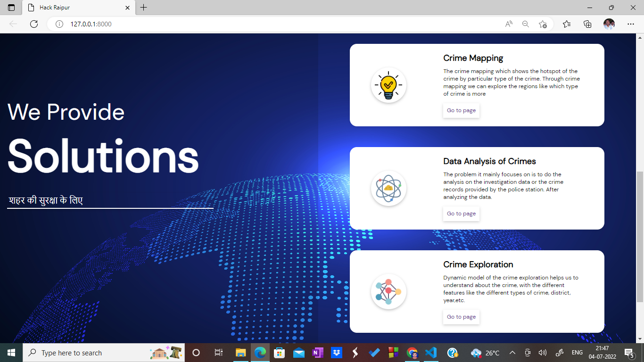
Task: Open the Collections icon
Action: [x=587, y=24]
